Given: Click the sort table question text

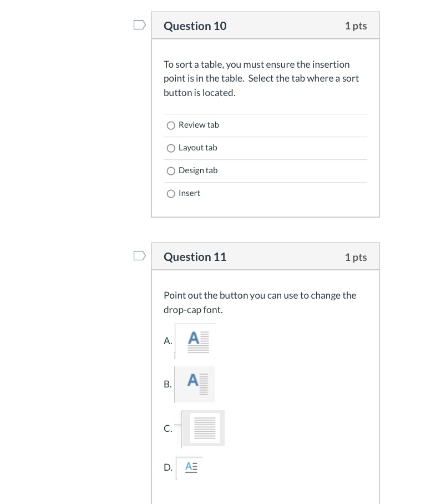Looking at the screenshot, I should [x=261, y=79].
